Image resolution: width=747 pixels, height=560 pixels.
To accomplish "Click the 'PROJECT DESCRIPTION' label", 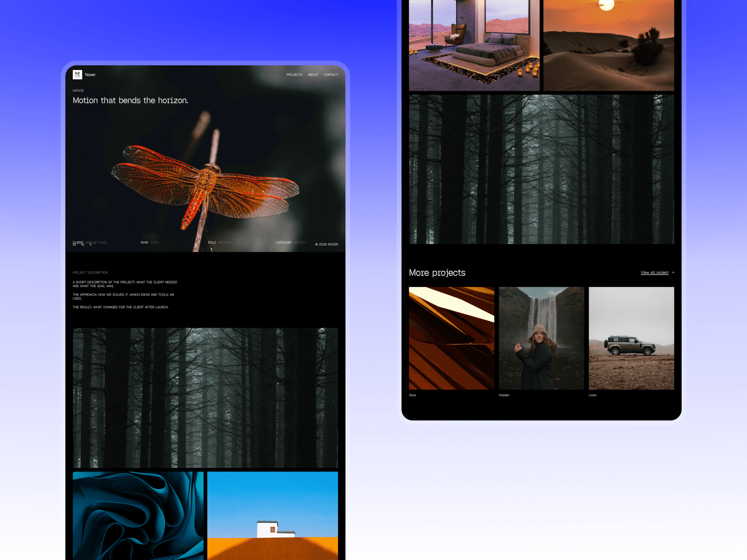I will (90, 273).
